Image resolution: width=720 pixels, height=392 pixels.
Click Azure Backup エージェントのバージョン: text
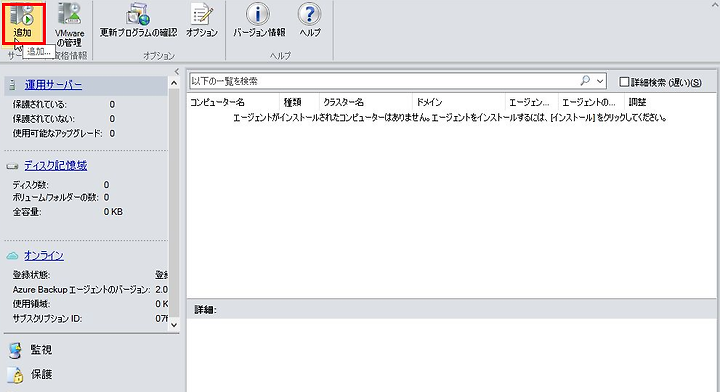pos(81,290)
